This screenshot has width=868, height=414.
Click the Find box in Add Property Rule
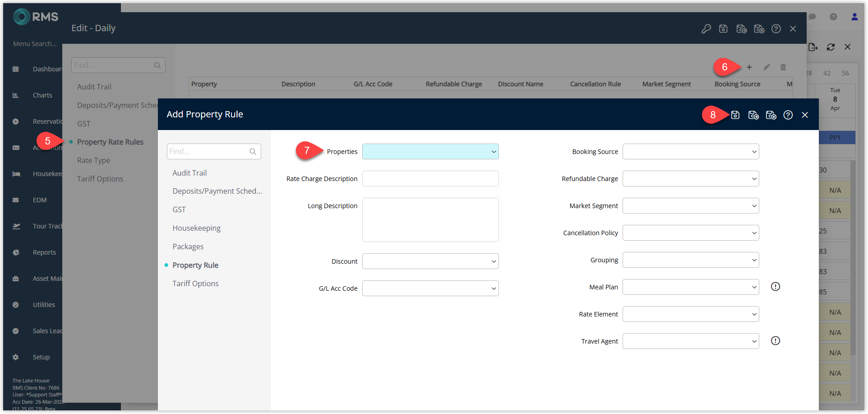click(x=214, y=152)
